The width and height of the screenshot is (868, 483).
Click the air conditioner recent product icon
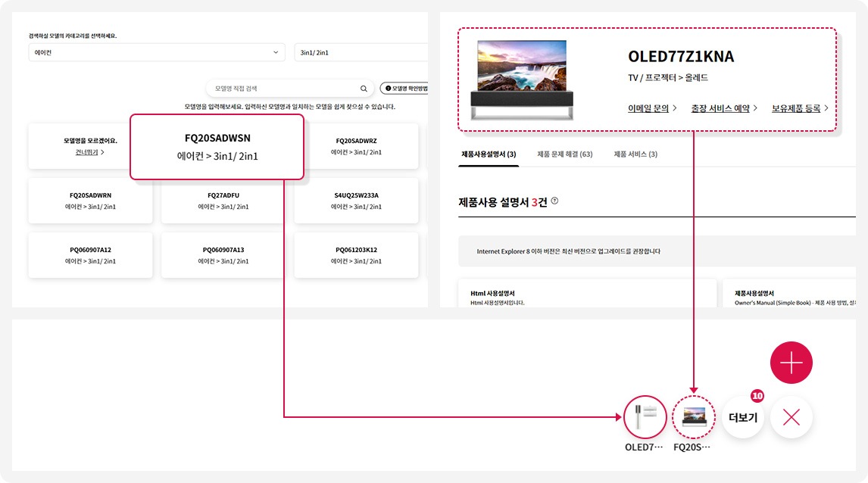645,417
